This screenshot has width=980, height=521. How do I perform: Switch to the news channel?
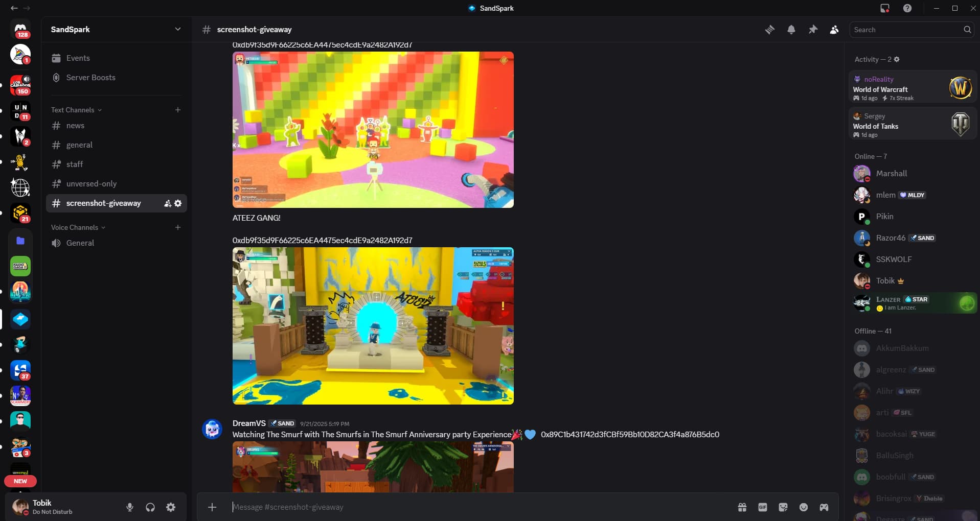pos(116,126)
